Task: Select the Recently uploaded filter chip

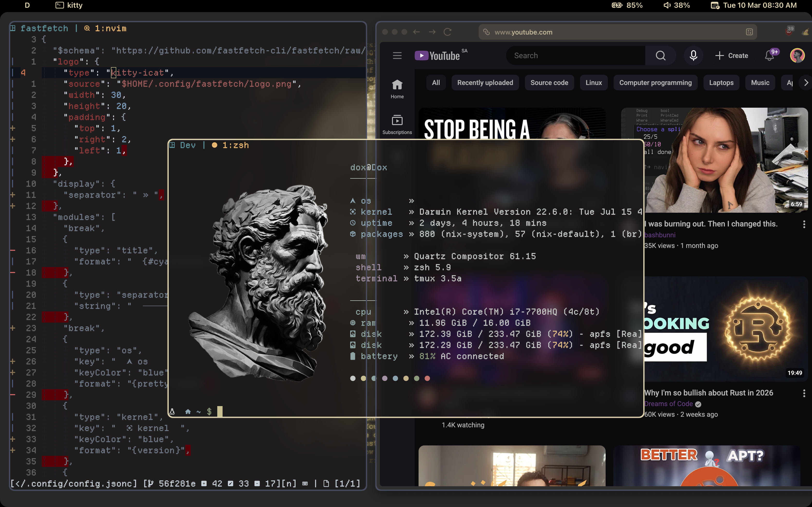Action: 485,83
